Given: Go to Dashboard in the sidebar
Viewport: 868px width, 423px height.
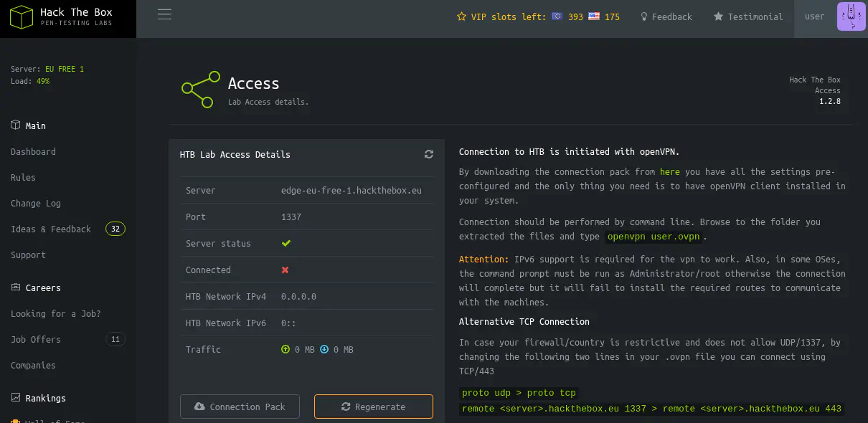Looking at the screenshot, I should pos(33,151).
